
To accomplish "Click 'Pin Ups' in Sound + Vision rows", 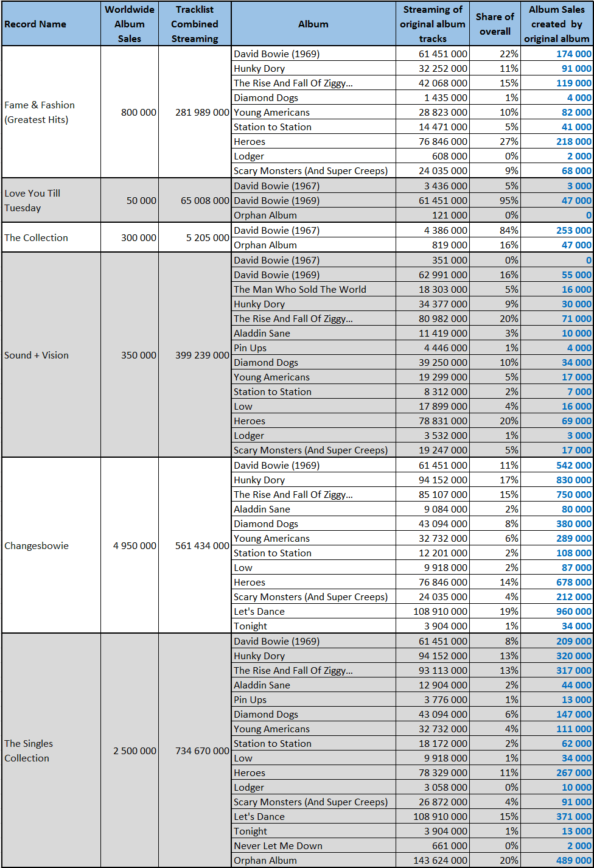I will 313,348.
